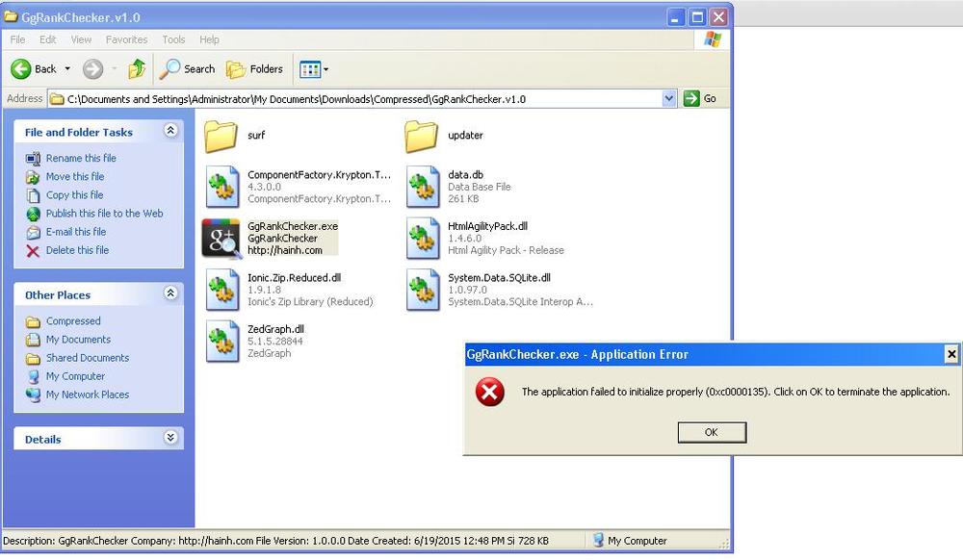The width and height of the screenshot is (963, 560).
Task: Open Forward history dropdown arrow
Action: (115, 68)
